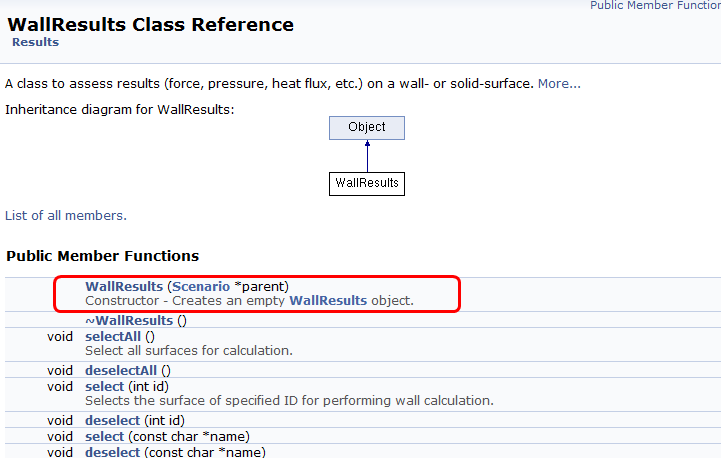Open the selectAll function link
The image size is (721, 458).
tap(113, 336)
